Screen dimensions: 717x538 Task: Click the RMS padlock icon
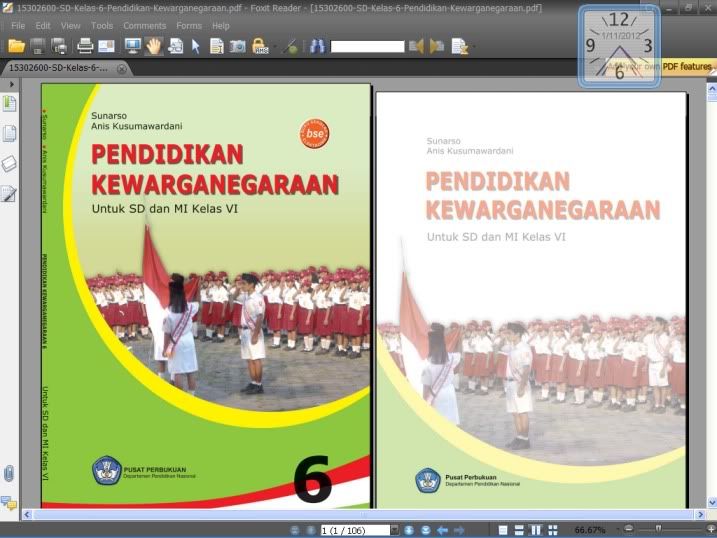tap(259, 46)
